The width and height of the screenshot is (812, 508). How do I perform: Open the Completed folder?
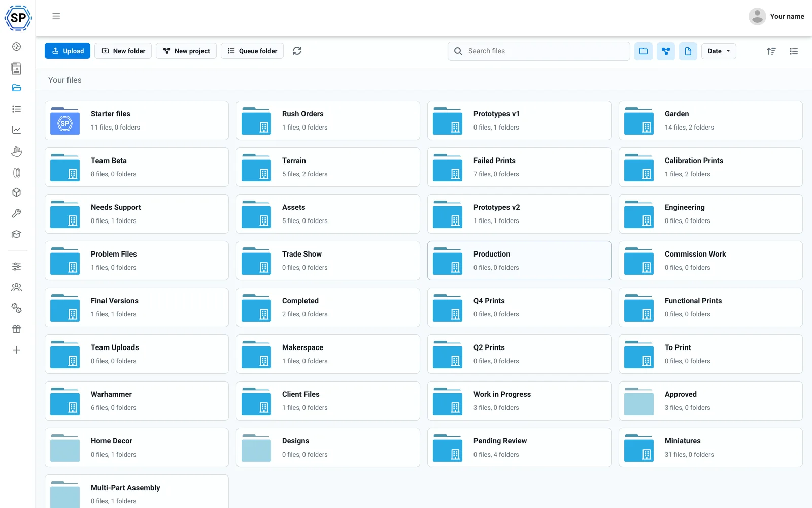point(328,307)
